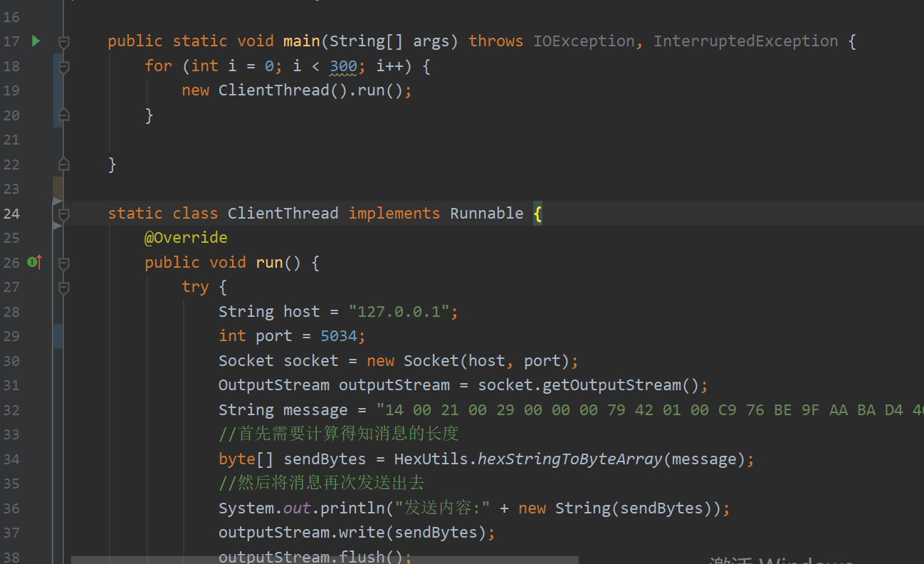Click the fold end marker on line 20
The width and height of the screenshot is (924, 564).
pos(63,115)
